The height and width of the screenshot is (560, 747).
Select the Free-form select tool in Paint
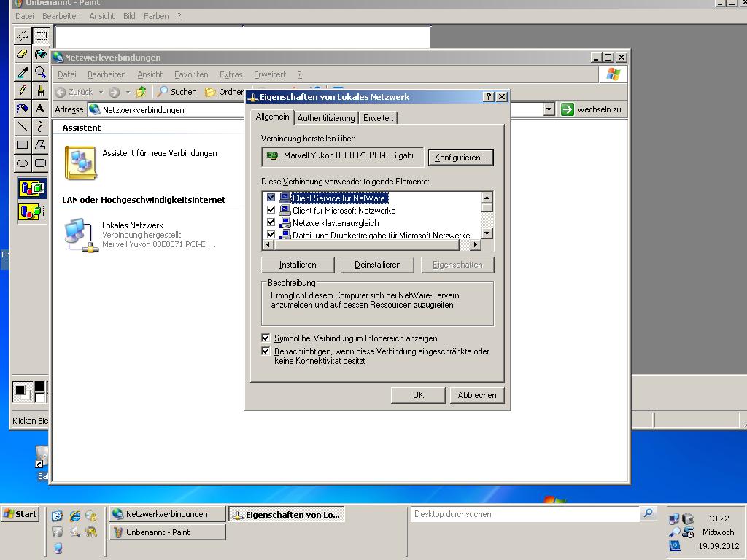(22, 35)
